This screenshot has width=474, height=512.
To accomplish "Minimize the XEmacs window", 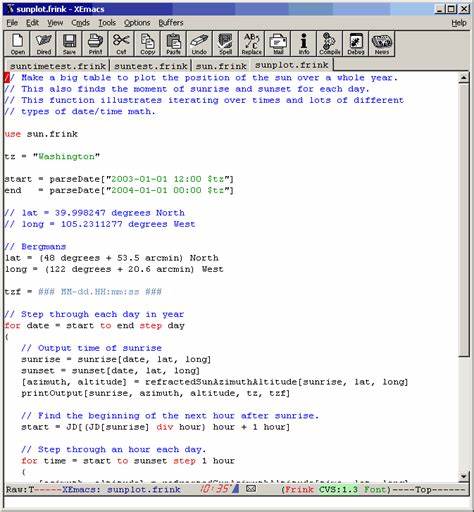I will 440,9.
